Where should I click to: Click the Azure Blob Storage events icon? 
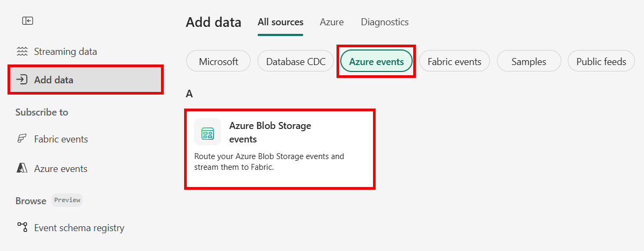(x=208, y=132)
